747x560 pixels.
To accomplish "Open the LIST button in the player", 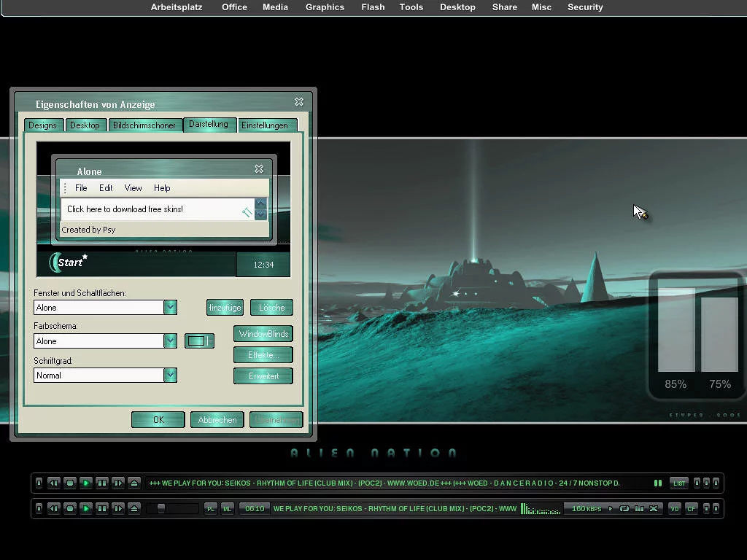I will click(x=679, y=483).
